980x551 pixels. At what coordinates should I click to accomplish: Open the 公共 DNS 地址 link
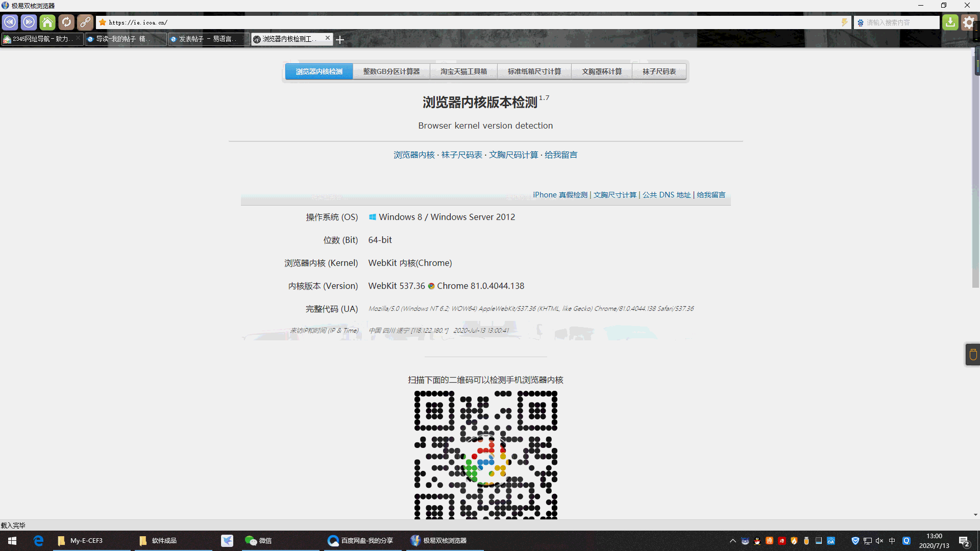666,195
